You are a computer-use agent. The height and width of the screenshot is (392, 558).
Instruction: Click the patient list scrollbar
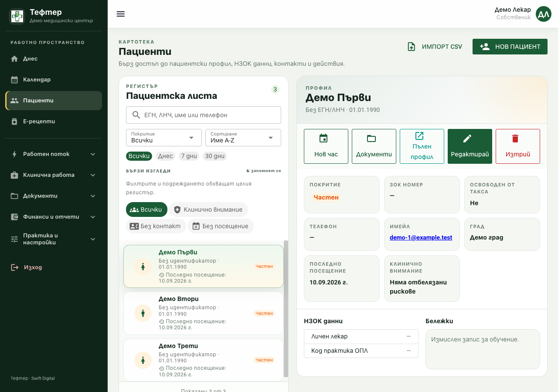(x=286, y=309)
